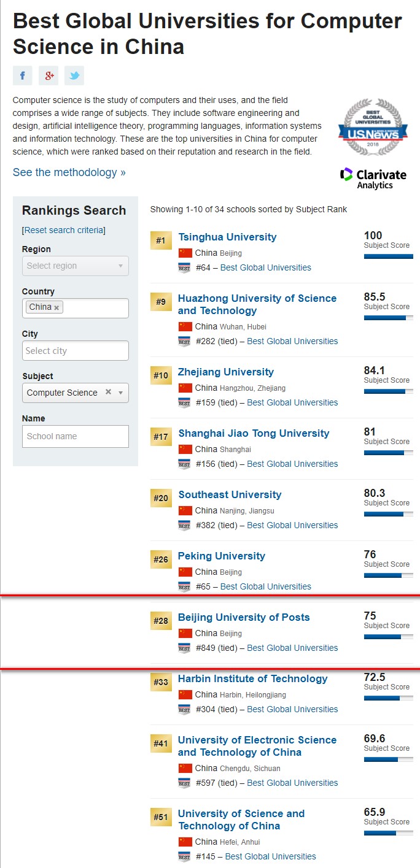
Task: Open Harbin Institute of Technology page
Action: click(253, 678)
